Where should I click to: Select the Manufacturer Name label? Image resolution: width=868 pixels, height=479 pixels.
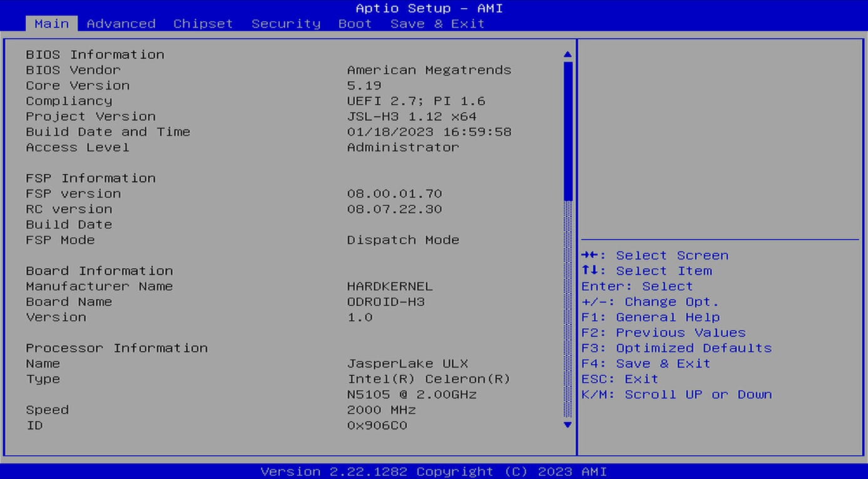(99, 286)
